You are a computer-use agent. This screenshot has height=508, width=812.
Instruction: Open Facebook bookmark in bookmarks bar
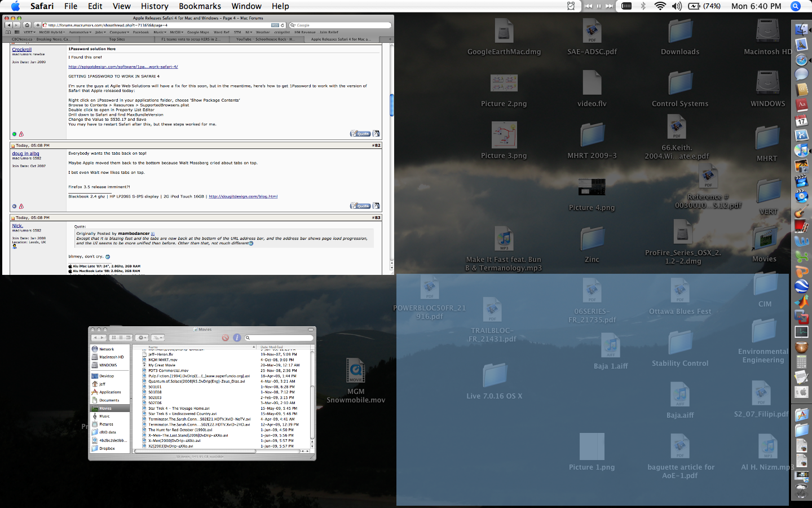(141, 32)
